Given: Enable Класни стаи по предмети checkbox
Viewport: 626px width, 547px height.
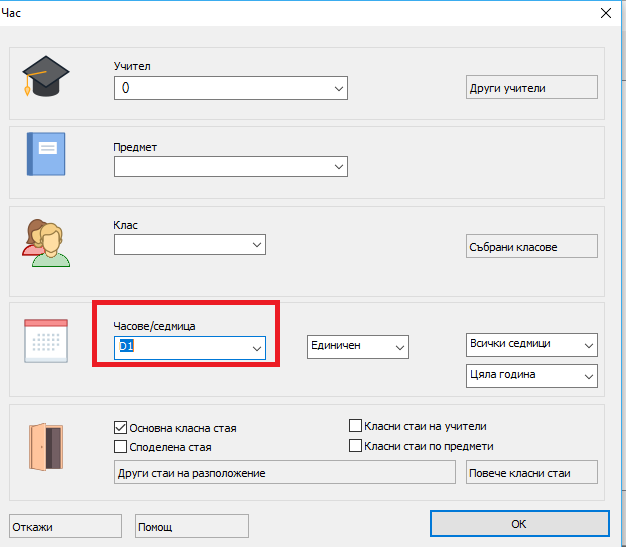Looking at the screenshot, I should pos(355,445).
